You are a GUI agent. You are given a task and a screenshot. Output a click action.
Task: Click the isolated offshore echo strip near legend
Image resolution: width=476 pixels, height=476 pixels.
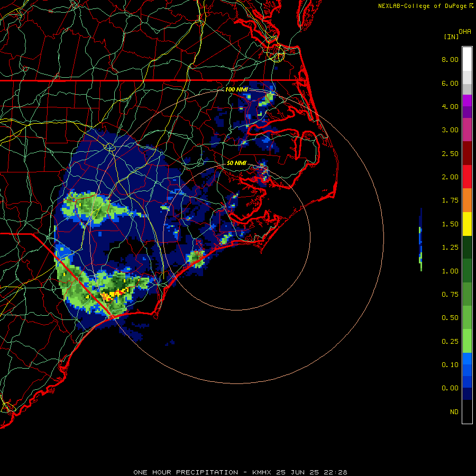click(420, 240)
